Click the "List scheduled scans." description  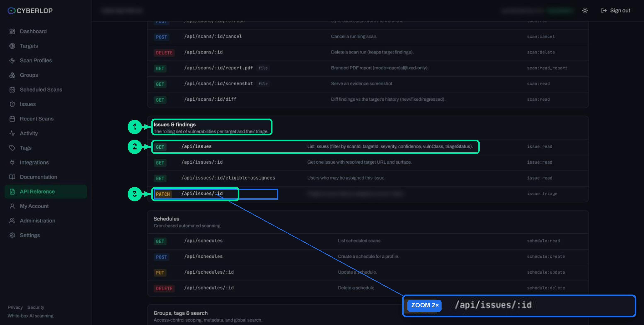(x=360, y=241)
